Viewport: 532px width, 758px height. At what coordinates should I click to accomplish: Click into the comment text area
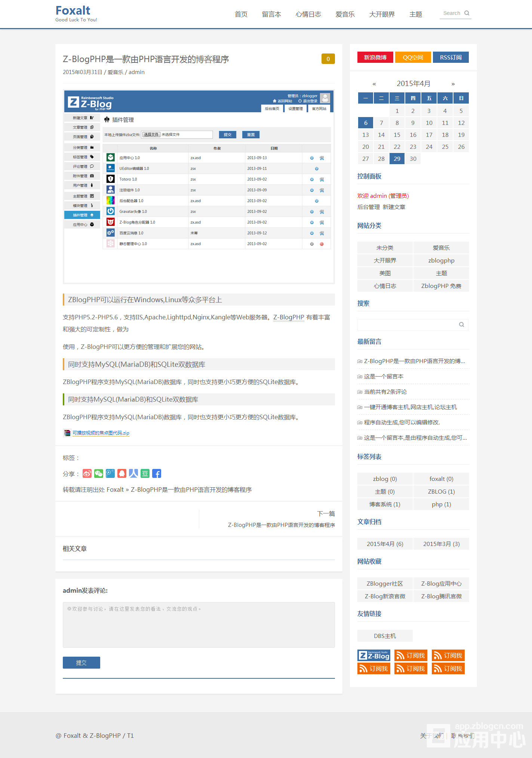tap(199, 624)
